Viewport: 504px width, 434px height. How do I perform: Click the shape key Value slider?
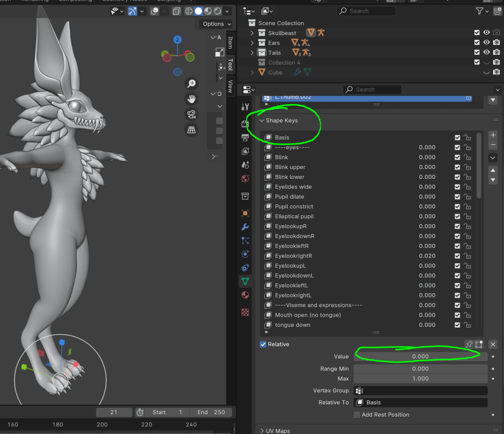[420, 356]
